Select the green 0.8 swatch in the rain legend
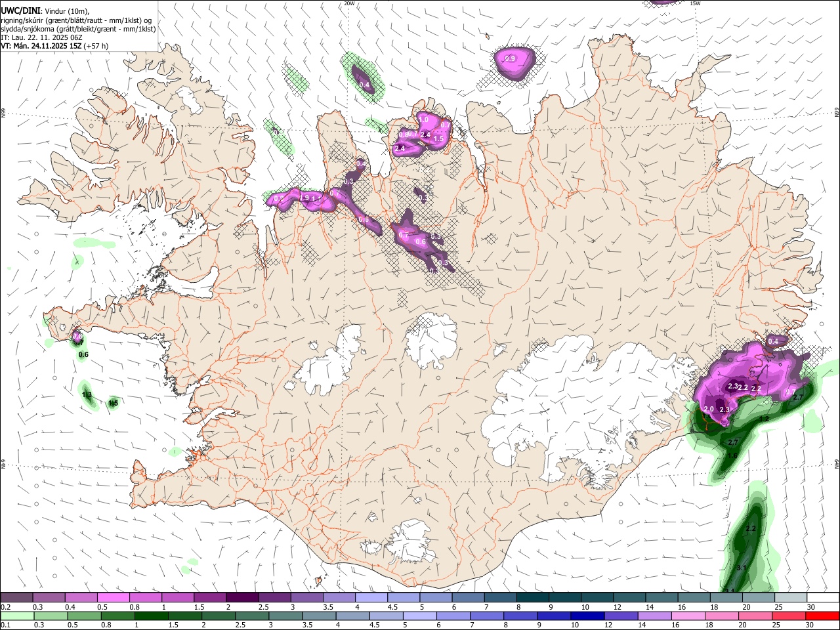Image resolution: width=840 pixels, height=630 pixels. [118, 616]
